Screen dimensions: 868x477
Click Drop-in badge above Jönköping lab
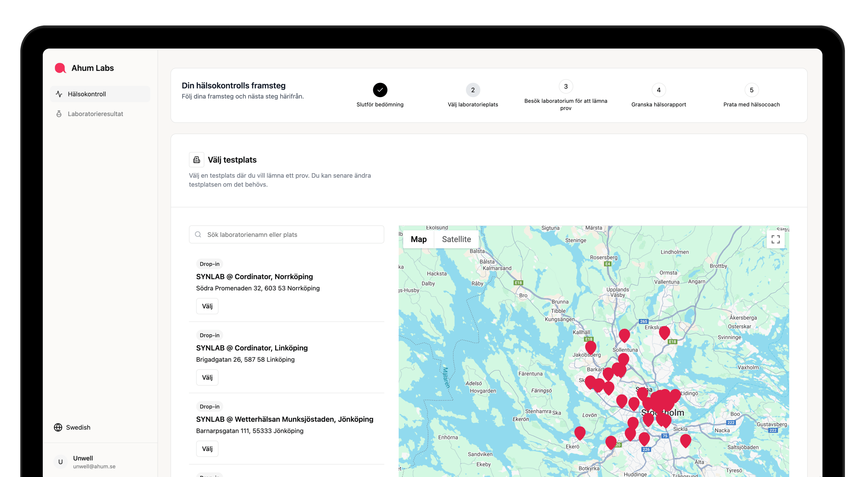[x=210, y=406]
